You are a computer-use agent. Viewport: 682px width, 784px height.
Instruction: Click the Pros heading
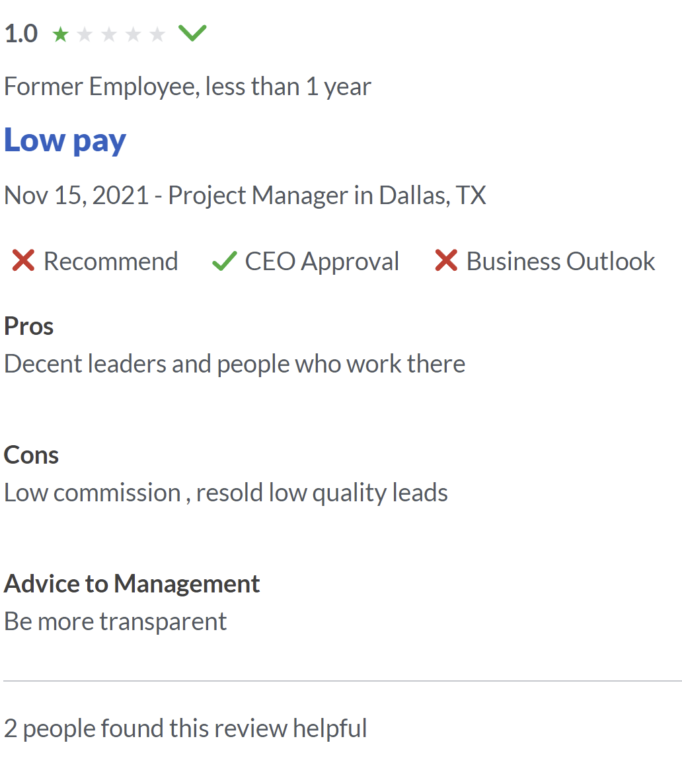[29, 326]
